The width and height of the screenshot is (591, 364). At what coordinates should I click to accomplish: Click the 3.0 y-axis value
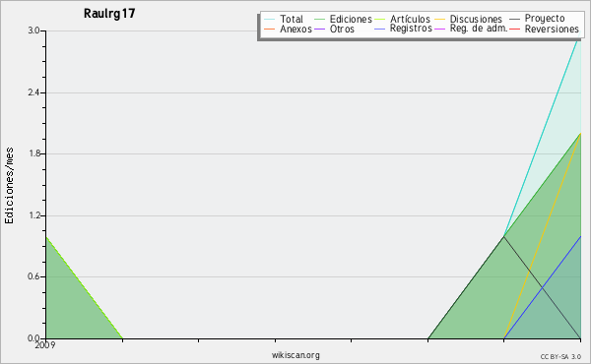(33, 30)
